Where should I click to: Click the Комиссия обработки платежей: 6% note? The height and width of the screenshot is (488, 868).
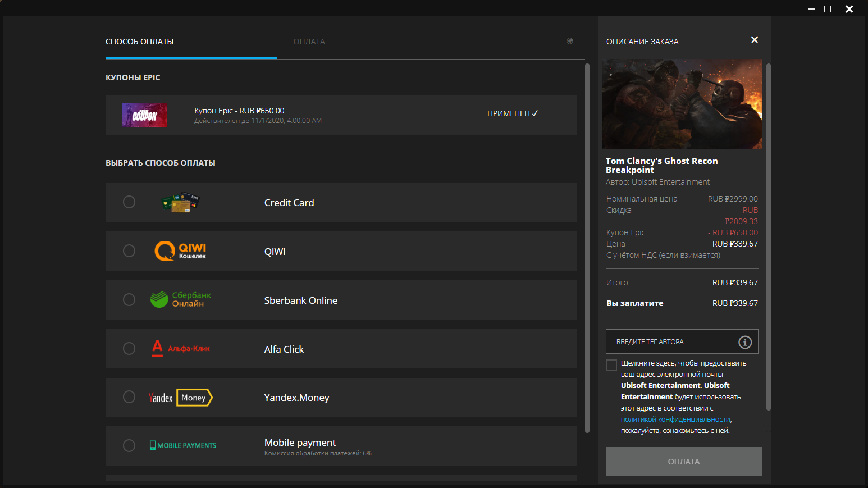click(318, 453)
